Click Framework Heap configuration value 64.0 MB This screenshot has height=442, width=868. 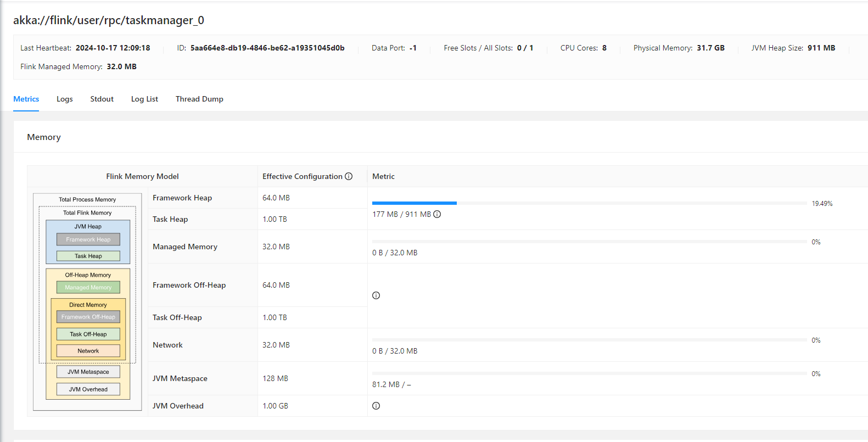coord(276,198)
